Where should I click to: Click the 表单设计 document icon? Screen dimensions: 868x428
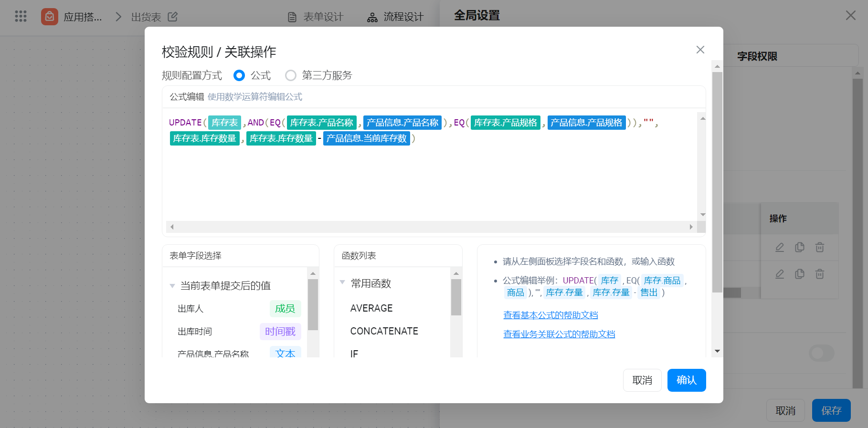292,17
